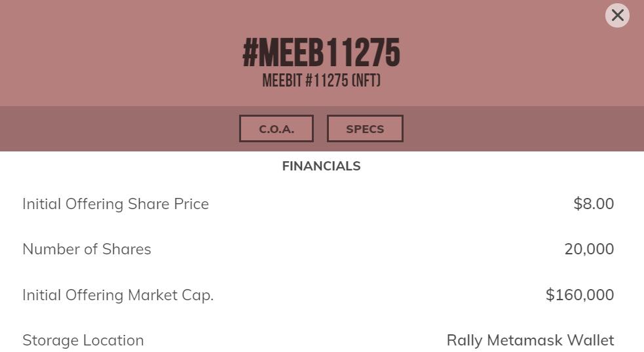This screenshot has width=644, height=352.
Task: Select the Initial Offering Market Cap. label
Action: [118, 295]
